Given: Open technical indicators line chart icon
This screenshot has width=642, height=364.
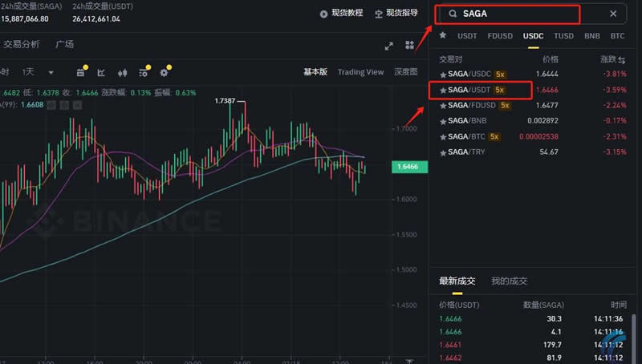Looking at the screenshot, I should (x=102, y=72).
